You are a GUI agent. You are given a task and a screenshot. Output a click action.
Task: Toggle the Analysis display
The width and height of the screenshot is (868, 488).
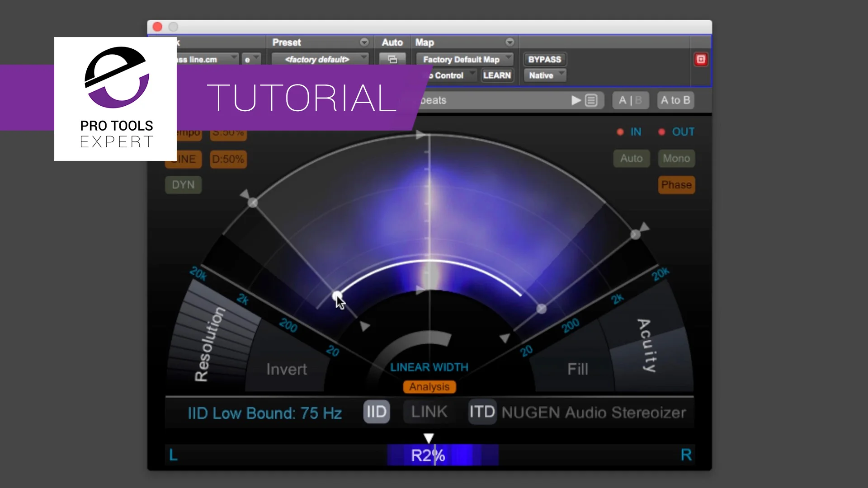(429, 387)
